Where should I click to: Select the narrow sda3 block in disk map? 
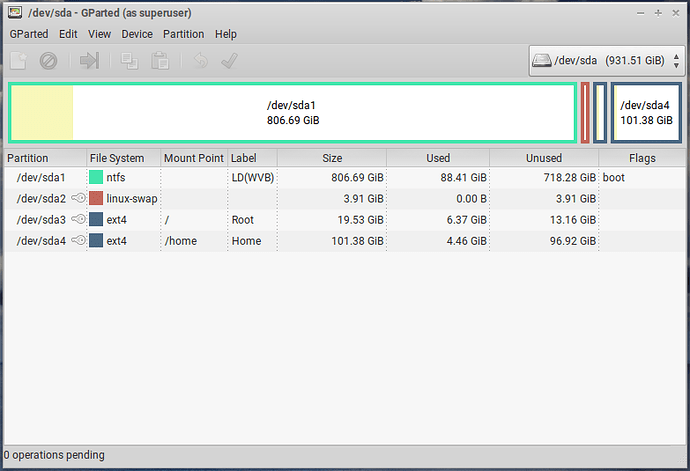point(600,113)
